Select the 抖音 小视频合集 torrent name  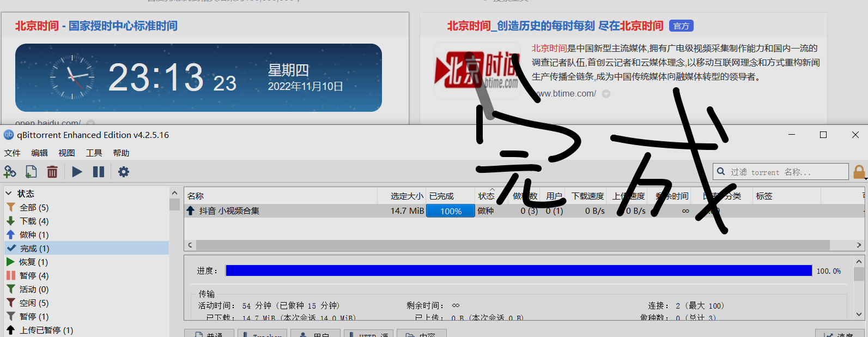point(229,211)
